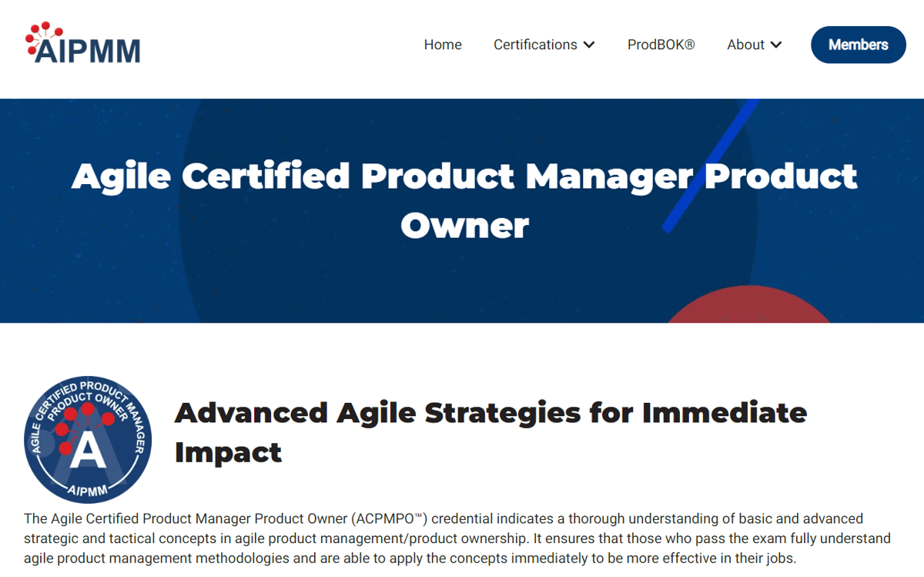Expand the chevron arrow beside About
Viewport: 924px width, 577px height.
coord(776,45)
